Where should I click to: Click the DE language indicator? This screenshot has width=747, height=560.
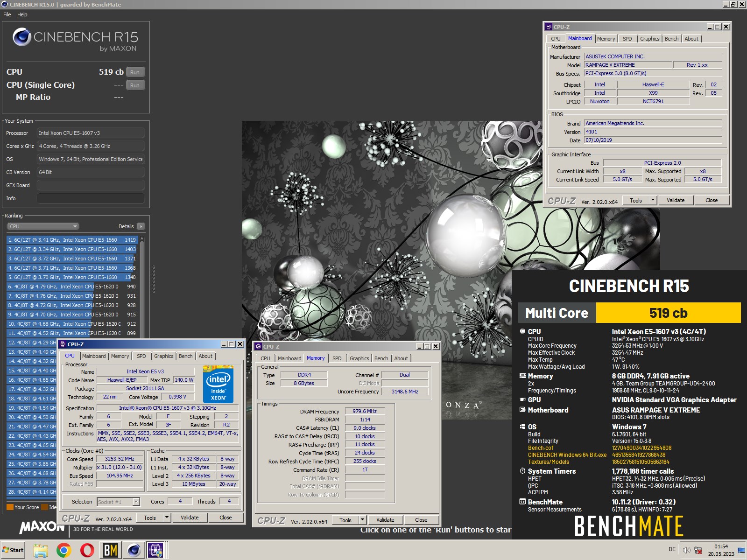672,549
